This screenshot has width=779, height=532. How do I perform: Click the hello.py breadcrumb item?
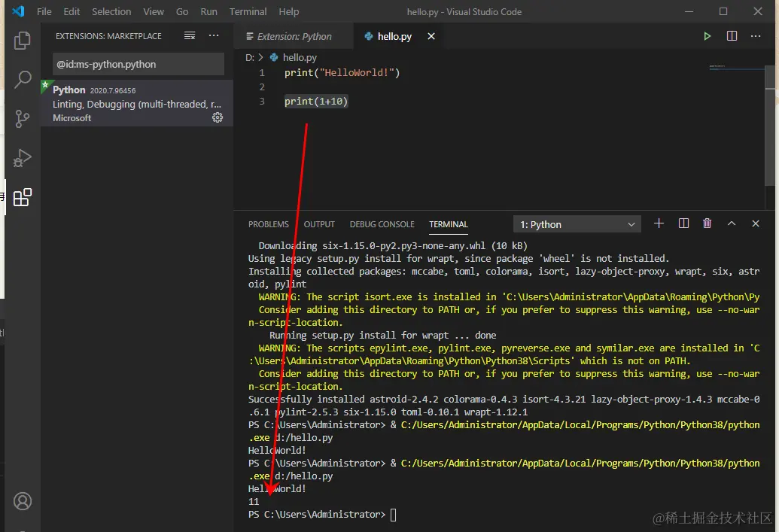tap(300, 58)
